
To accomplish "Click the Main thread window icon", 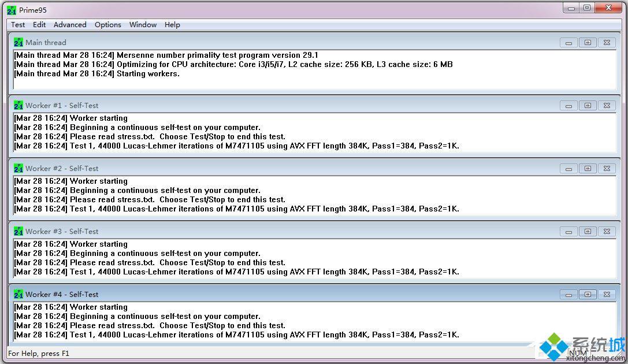I will 18,42.
